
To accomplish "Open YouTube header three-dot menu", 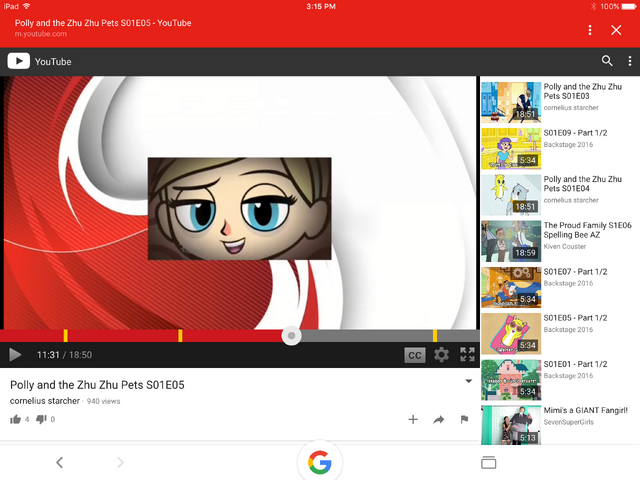I will (630, 61).
